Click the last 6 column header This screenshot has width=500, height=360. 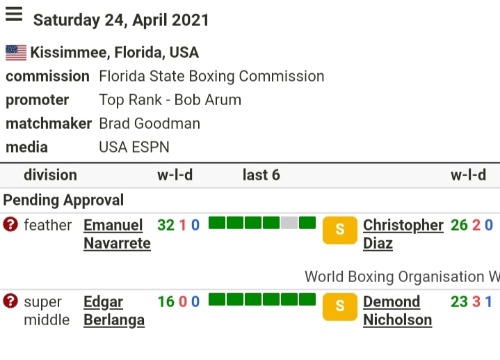pyautogui.click(x=261, y=175)
